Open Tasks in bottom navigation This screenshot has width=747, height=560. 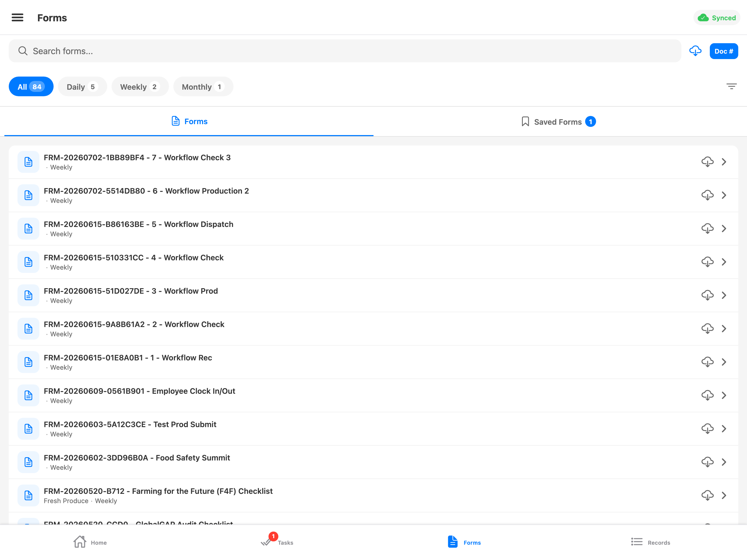pyautogui.click(x=277, y=542)
